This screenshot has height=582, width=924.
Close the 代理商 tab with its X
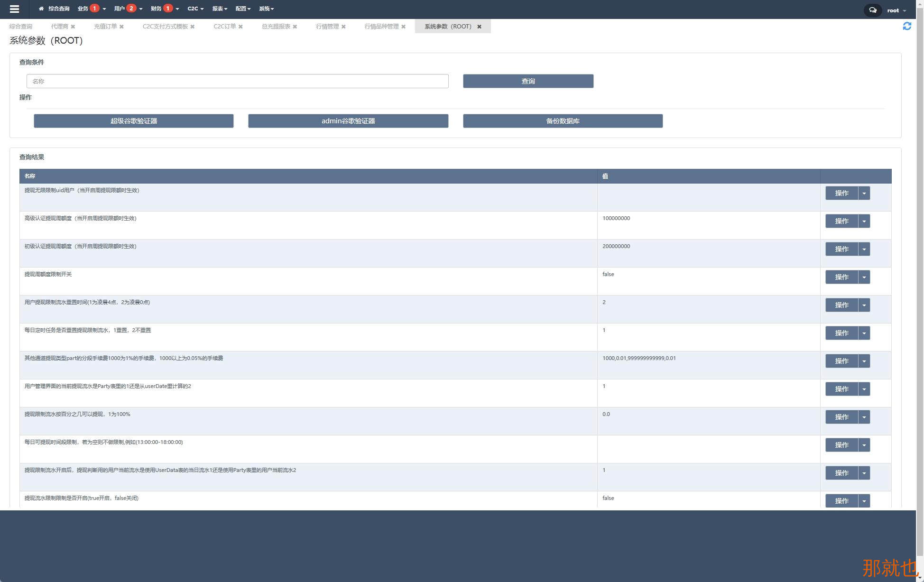click(73, 27)
